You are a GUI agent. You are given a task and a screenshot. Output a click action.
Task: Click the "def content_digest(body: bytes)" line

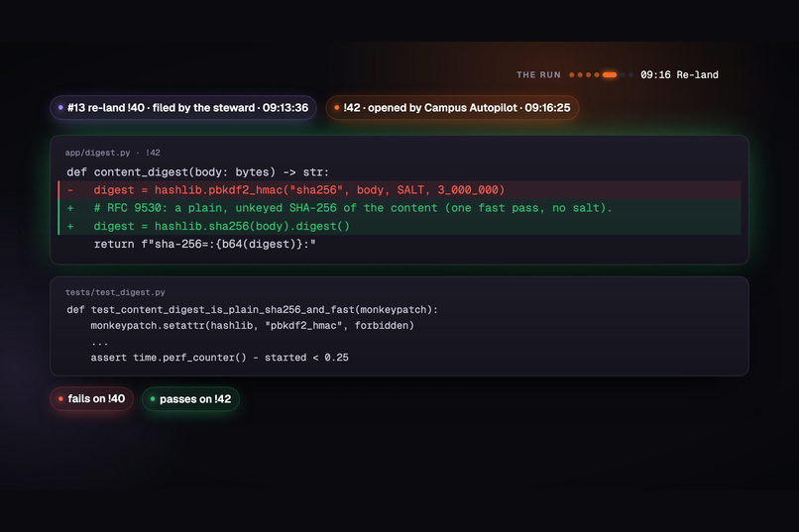point(197,172)
